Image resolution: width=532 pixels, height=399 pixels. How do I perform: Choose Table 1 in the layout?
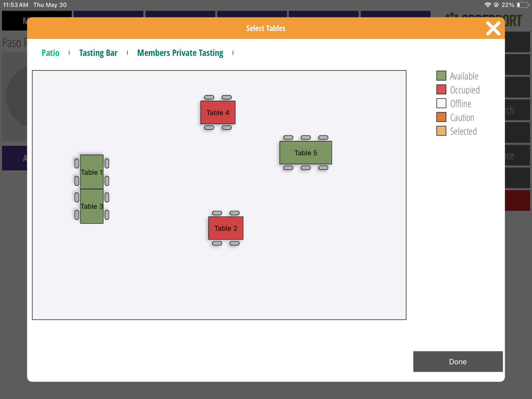point(91,172)
